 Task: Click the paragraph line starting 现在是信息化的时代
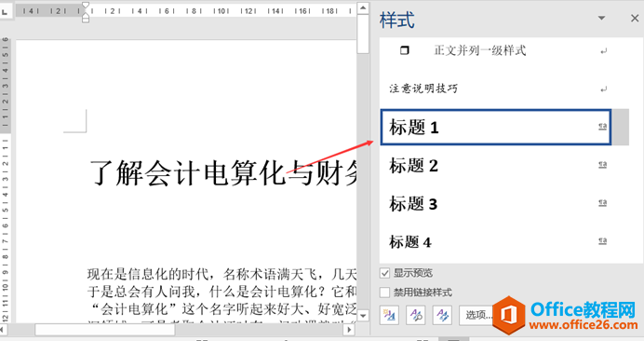click(x=221, y=274)
